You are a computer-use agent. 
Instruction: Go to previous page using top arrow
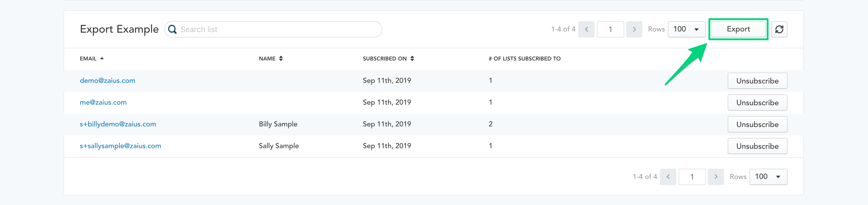tap(586, 29)
